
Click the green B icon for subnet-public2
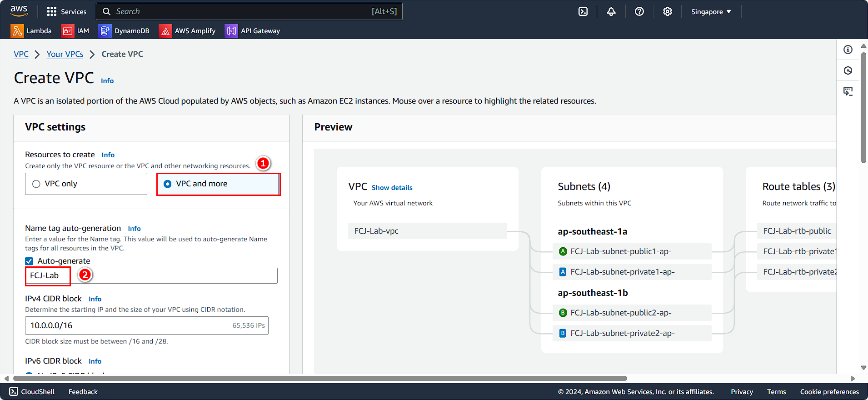click(563, 313)
